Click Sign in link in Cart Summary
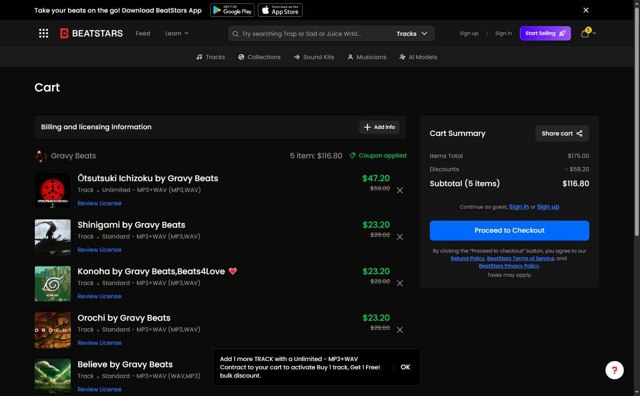The height and width of the screenshot is (396, 640). pyautogui.click(x=519, y=207)
